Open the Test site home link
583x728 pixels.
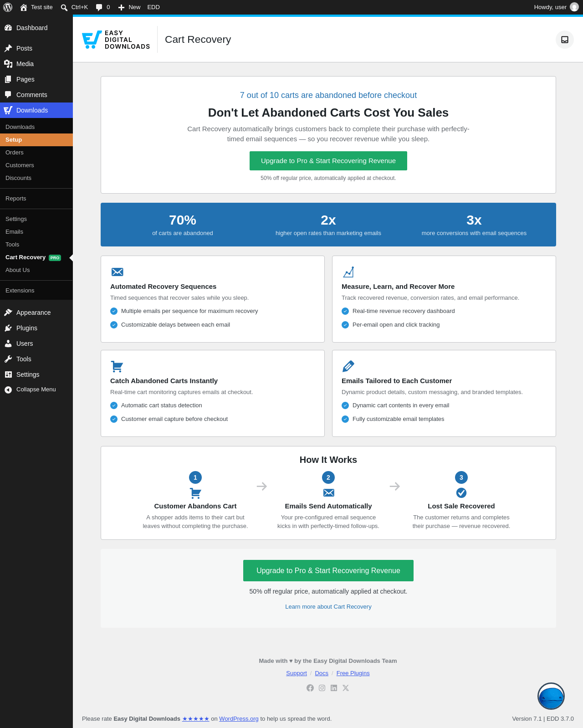(36, 7)
